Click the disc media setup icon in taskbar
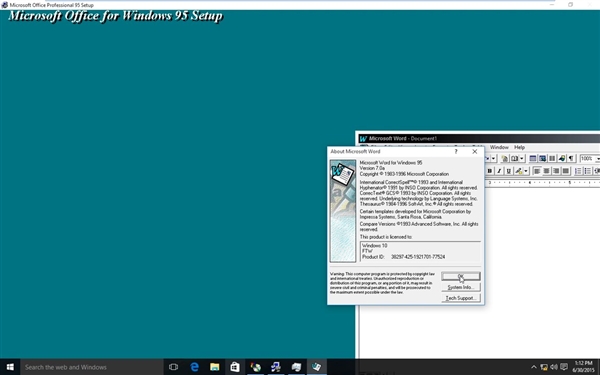 [x=256, y=367]
